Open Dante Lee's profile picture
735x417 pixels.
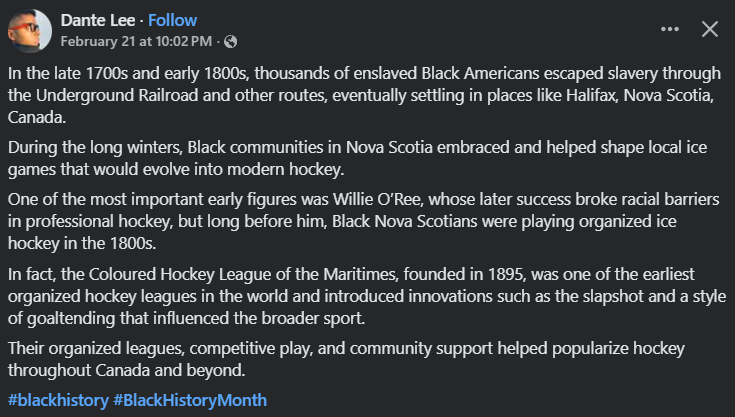[30, 31]
